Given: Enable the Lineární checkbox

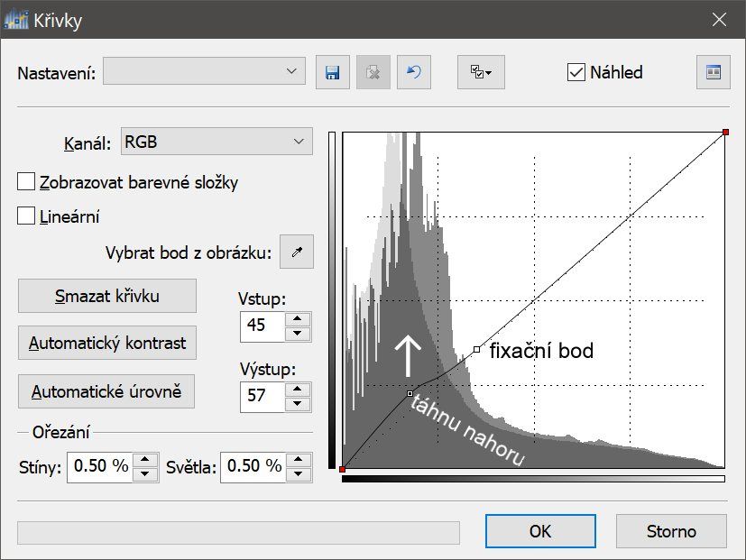Looking at the screenshot, I should pos(26,216).
